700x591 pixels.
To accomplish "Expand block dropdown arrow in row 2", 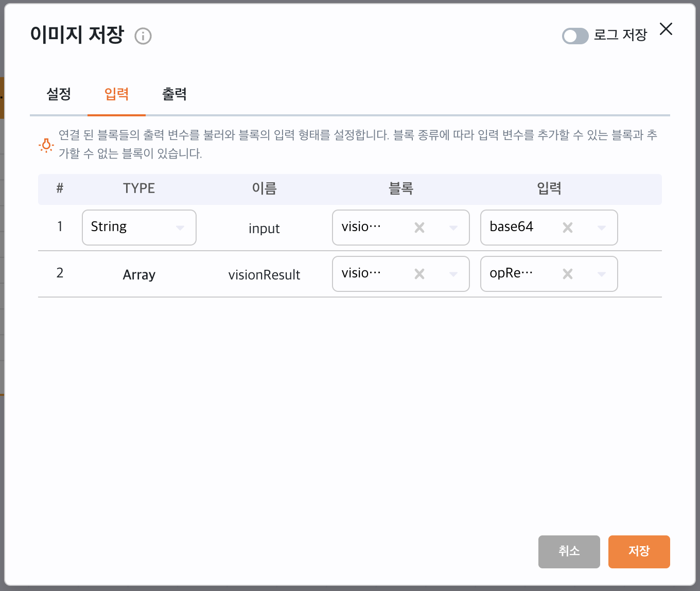I will [x=453, y=274].
